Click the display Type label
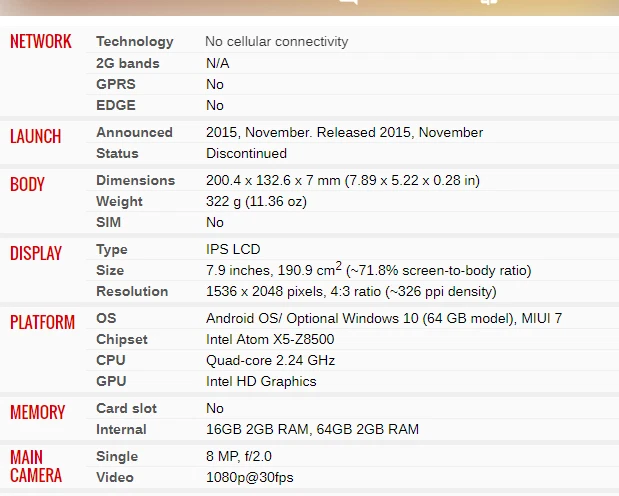This screenshot has height=496, width=619. 112,250
